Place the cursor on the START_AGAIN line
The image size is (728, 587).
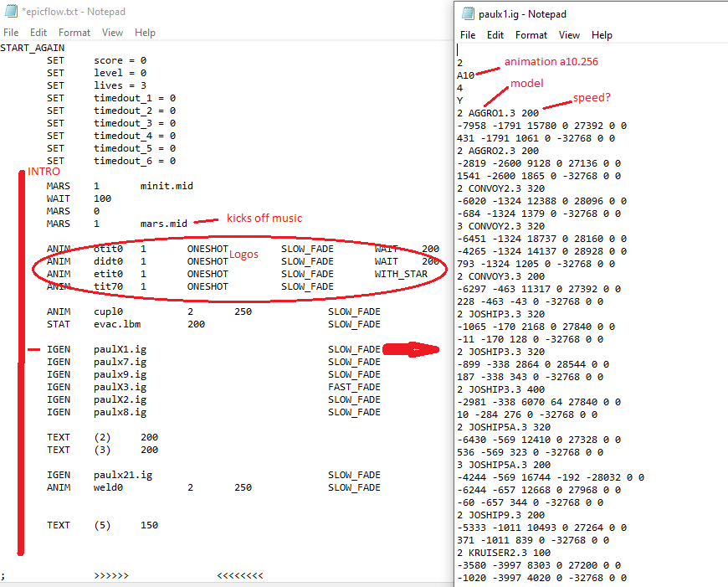(32, 48)
